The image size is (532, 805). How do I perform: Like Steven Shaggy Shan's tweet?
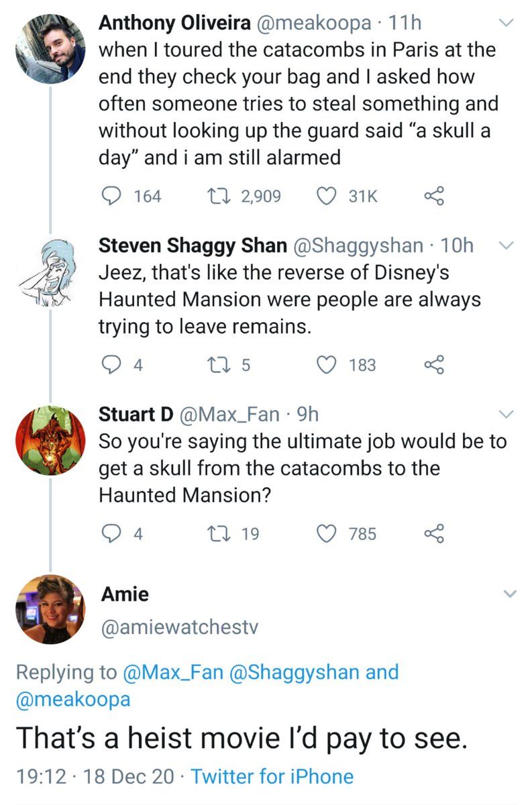pos(326,365)
